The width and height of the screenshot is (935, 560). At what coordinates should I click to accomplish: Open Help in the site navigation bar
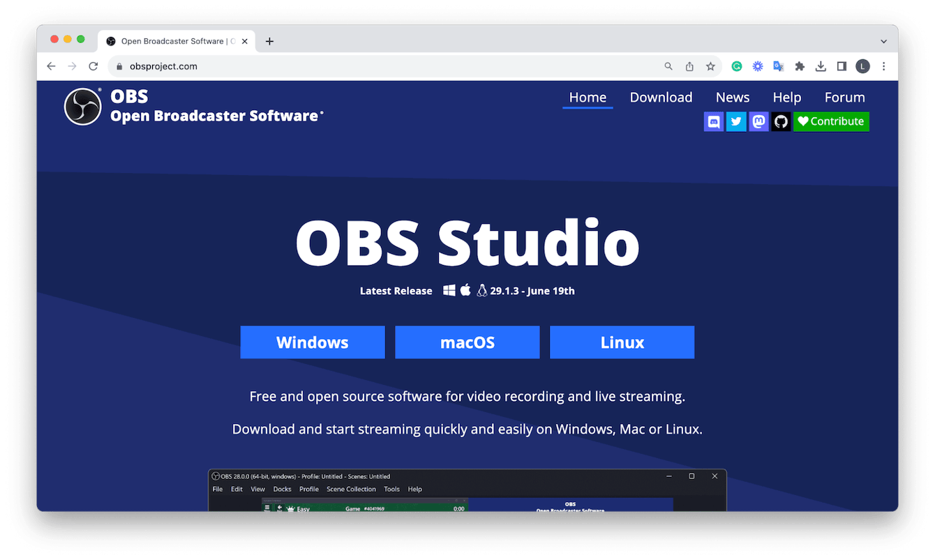tap(787, 98)
